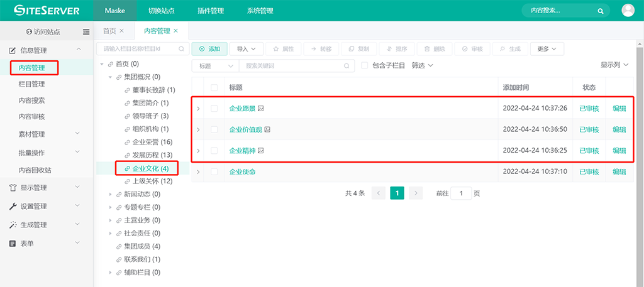Open the 显示列 dropdown
The width and height of the screenshot is (644, 287).
click(614, 65)
